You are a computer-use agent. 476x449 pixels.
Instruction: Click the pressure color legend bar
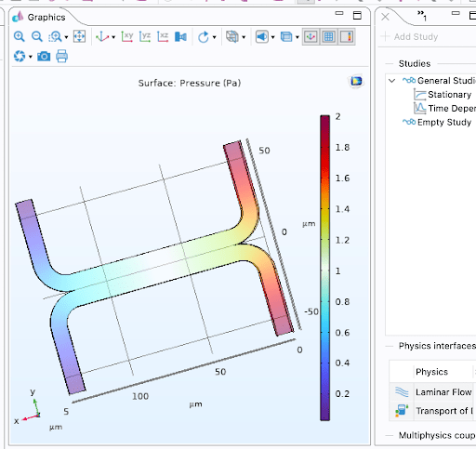(x=324, y=268)
